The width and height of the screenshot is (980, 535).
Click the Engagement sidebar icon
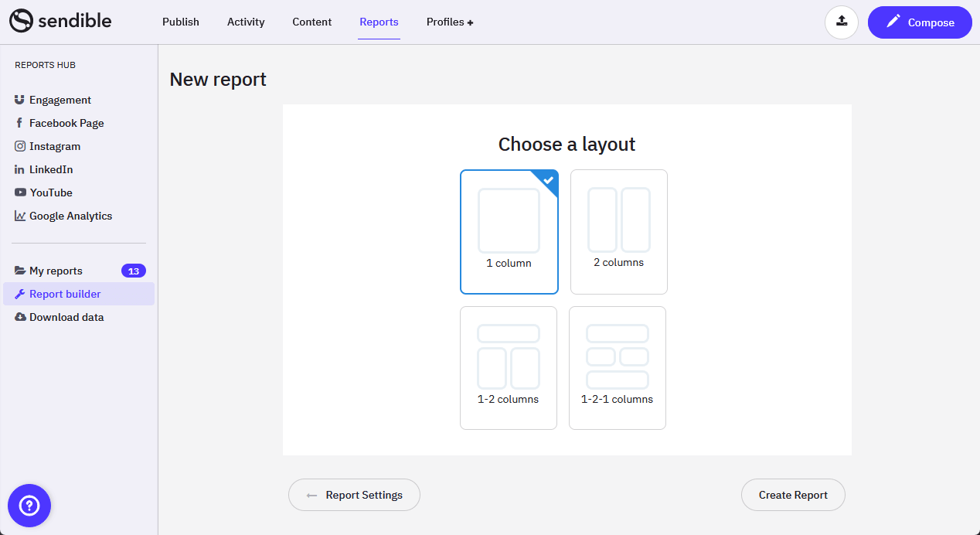(19, 100)
